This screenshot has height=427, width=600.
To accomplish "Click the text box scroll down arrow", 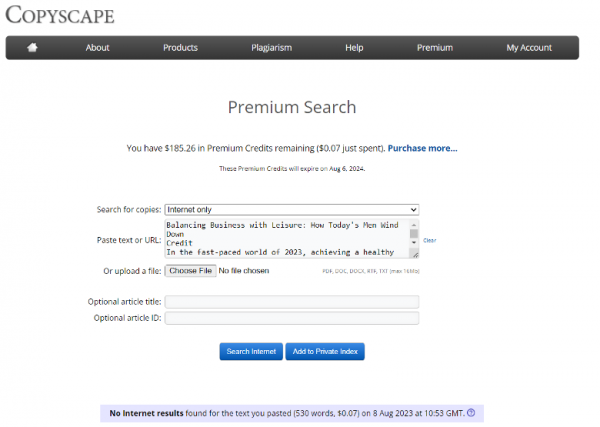I will click(x=414, y=243).
